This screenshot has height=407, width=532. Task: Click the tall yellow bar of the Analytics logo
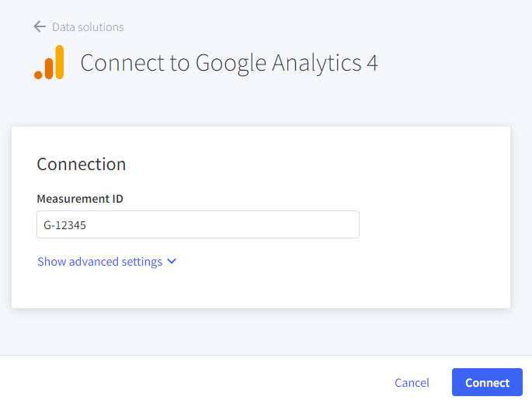pos(59,62)
